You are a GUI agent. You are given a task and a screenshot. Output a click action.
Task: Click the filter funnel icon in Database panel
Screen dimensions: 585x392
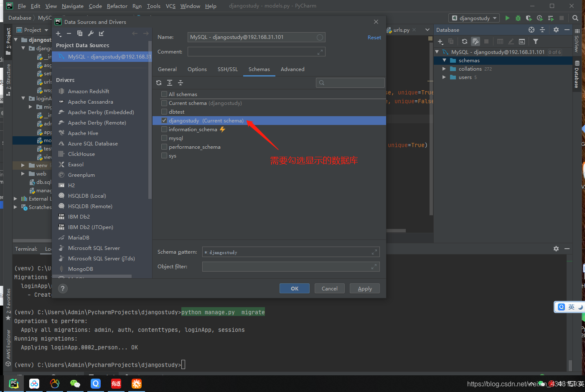(x=536, y=41)
